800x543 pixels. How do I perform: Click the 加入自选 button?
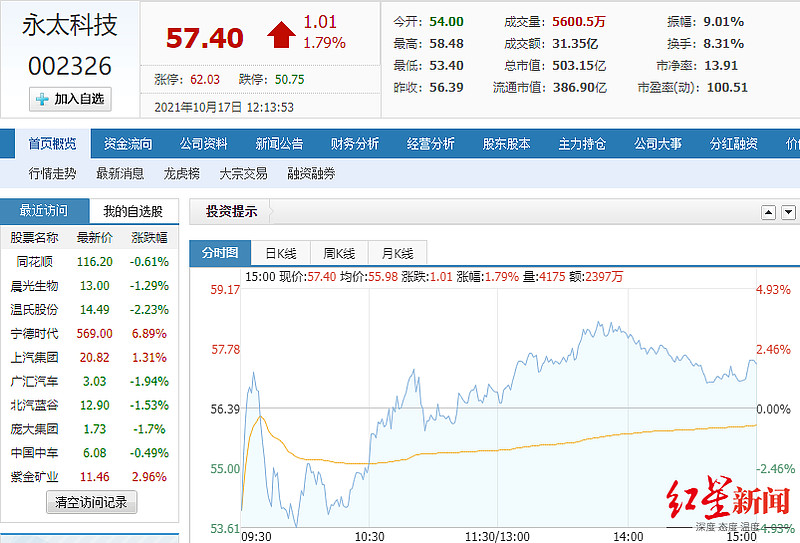(x=70, y=99)
